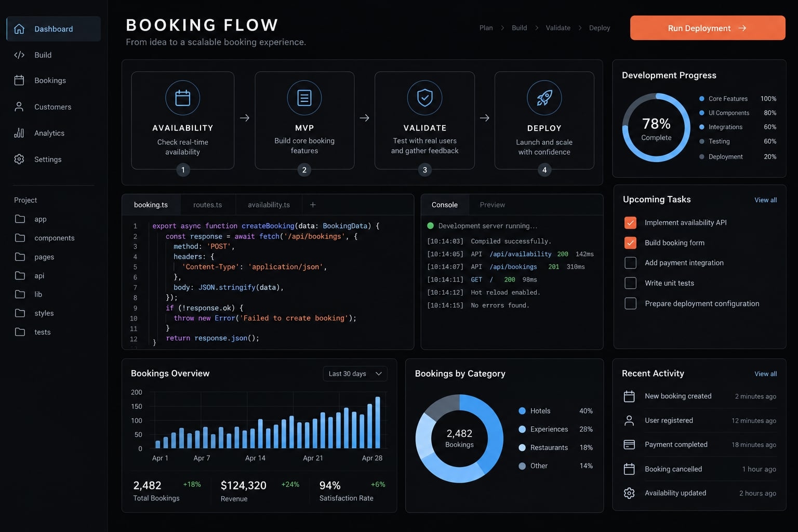
Task: Click the person icon beside User registered
Action: click(x=629, y=420)
